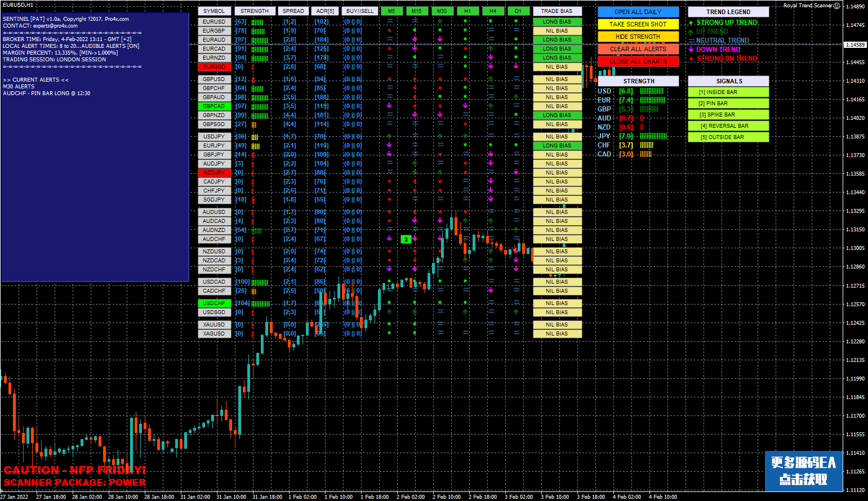Select the M15 timeframe column header
Image resolution: width=868 pixels, height=501 pixels.
coord(416,11)
